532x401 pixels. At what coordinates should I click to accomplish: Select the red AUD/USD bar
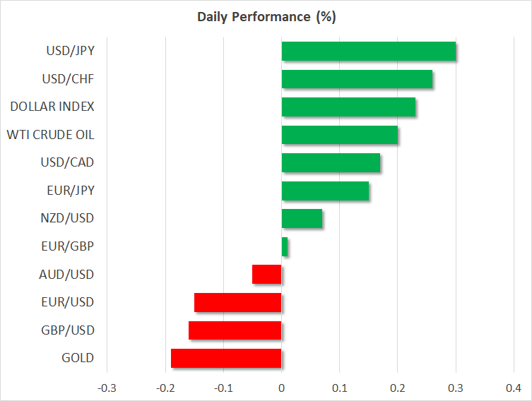coord(267,274)
